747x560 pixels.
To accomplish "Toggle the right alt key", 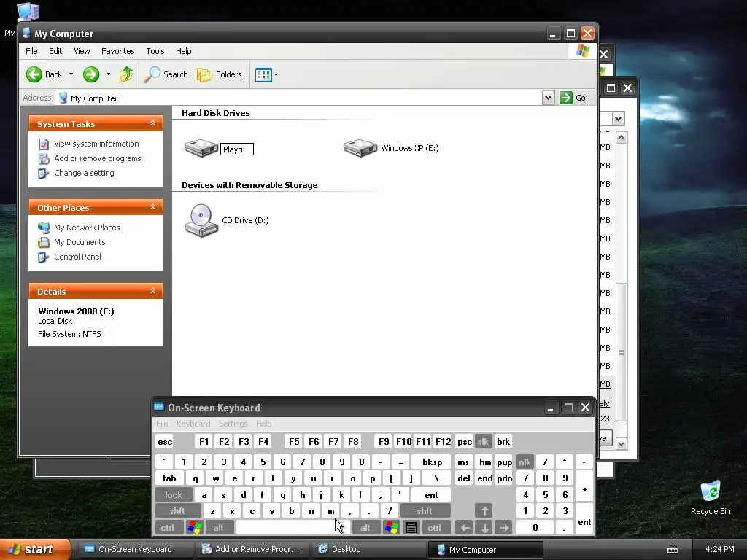I will coord(365,528).
